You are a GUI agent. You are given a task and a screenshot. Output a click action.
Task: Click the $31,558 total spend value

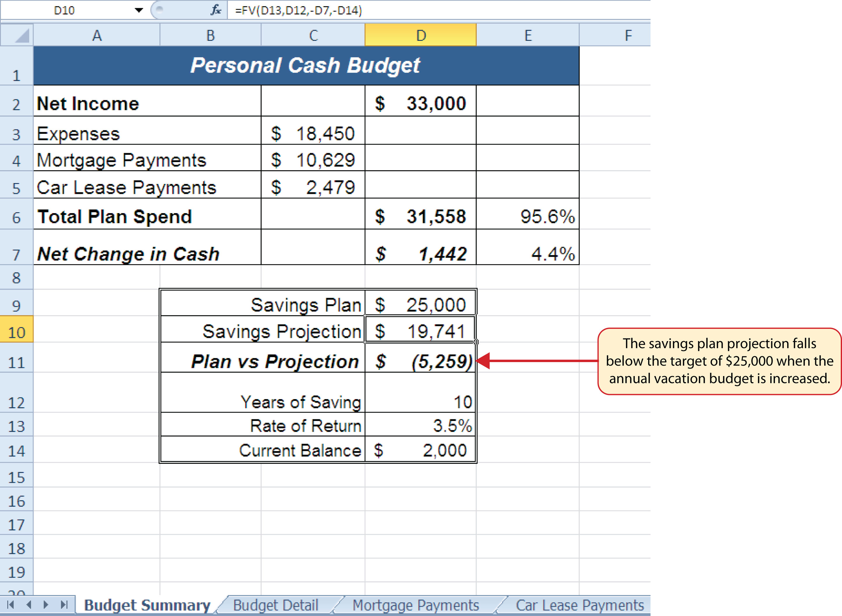(421, 214)
